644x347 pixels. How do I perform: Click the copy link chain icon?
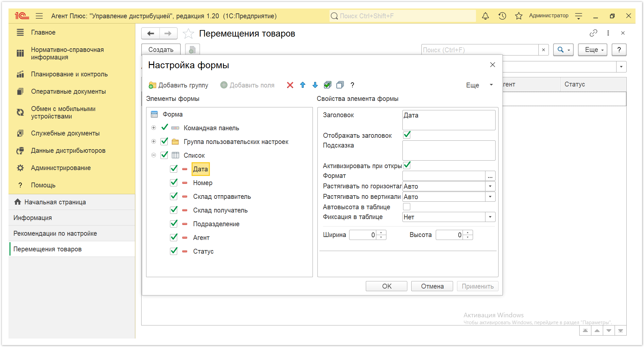pyautogui.click(x=593, y=33)
